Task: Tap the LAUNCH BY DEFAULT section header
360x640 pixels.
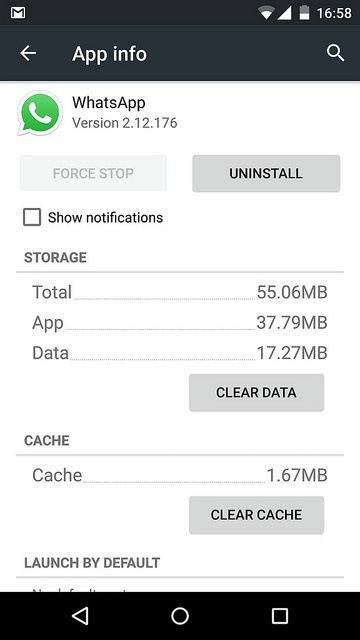Action: [x=92, y=563]
